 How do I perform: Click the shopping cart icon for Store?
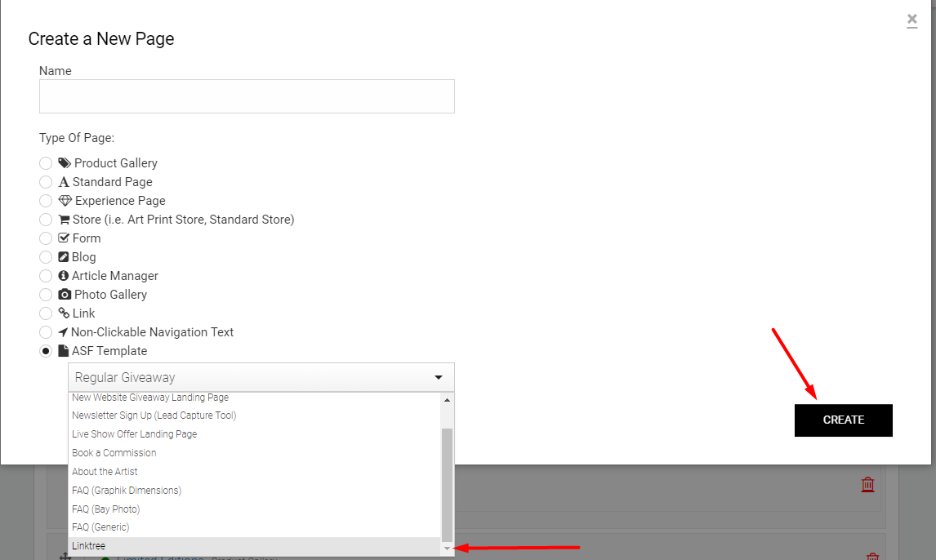point(65,220)
